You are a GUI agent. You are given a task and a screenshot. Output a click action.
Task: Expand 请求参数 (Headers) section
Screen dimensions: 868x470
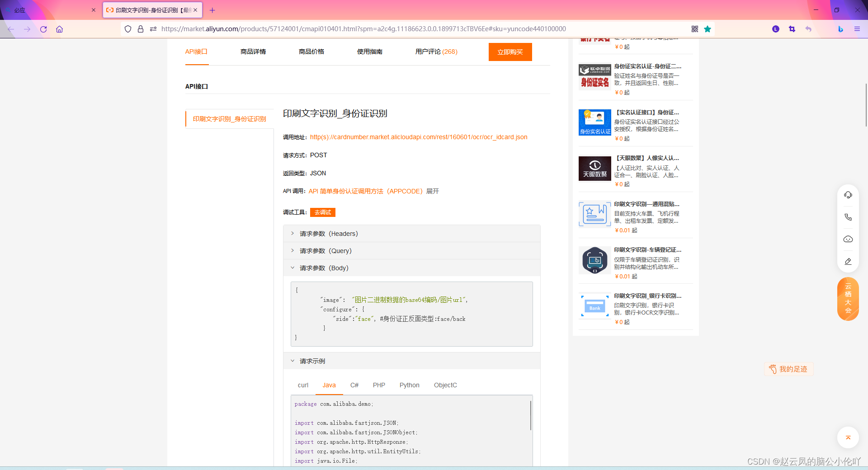pyautogui.click(x=412, y=234)
